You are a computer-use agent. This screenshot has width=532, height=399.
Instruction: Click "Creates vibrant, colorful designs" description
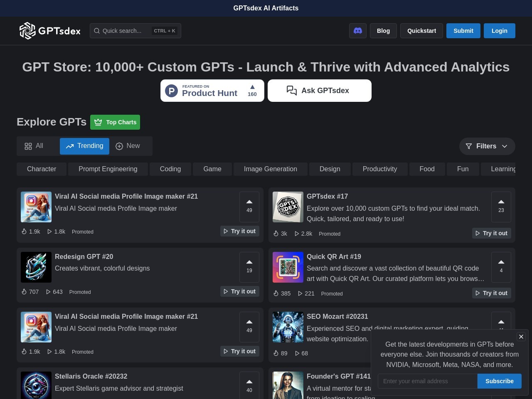click(102, 268)
